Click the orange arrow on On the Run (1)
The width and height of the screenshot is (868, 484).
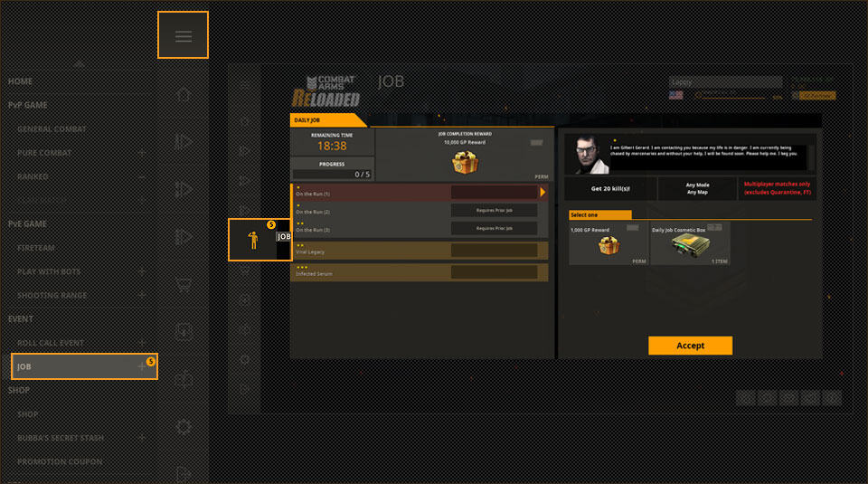pos(542,192)
